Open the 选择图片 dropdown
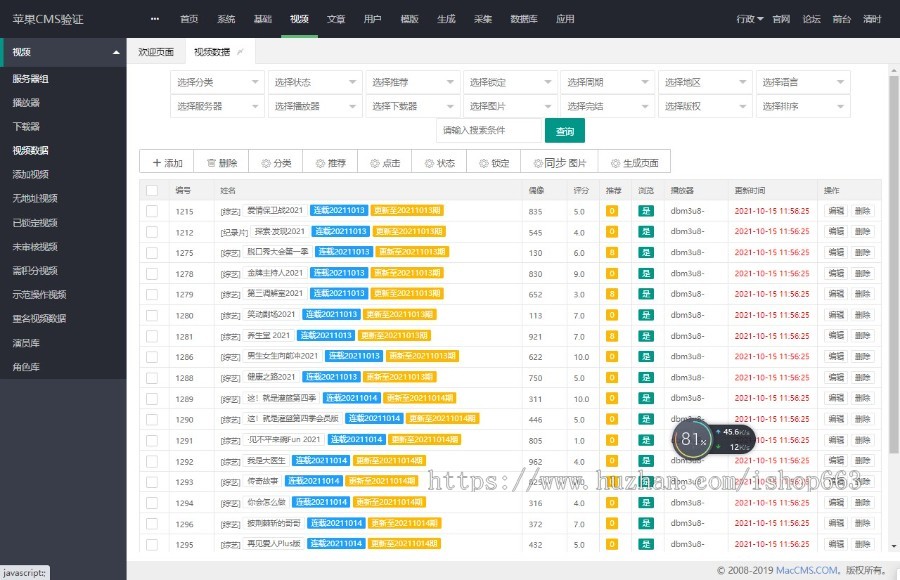The height and width of the screenshot is (580, 900). point(510,106)
